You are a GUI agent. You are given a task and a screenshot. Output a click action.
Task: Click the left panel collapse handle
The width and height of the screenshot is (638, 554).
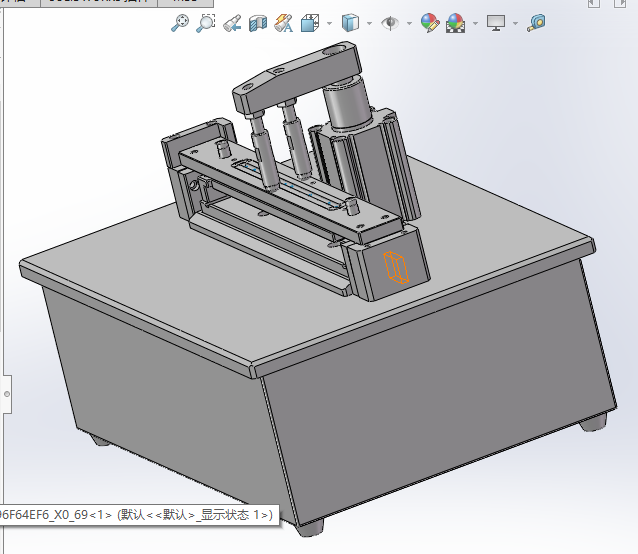[x=5, y=394]
